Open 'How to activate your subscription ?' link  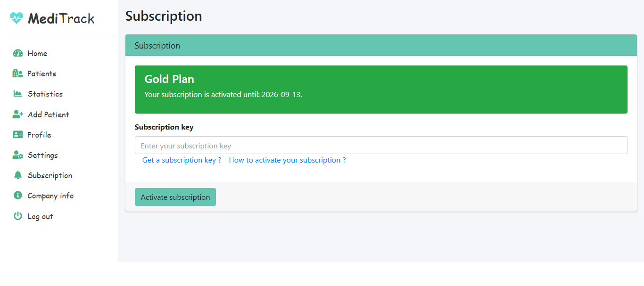[287, 160]
